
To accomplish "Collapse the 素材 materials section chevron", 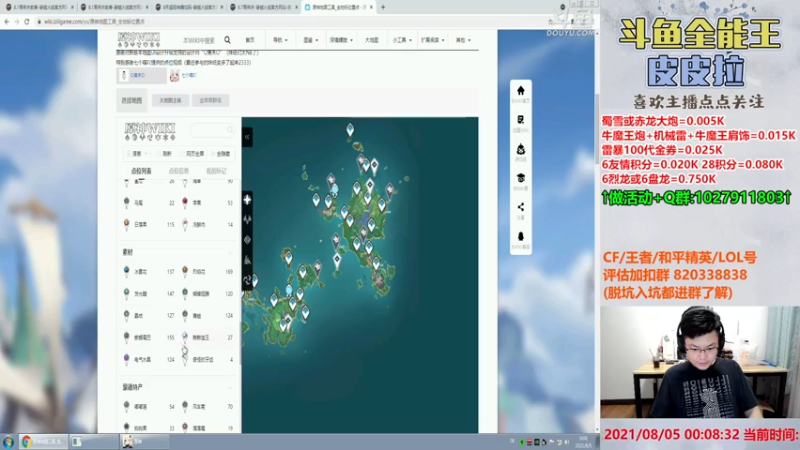I will (230, 252).
